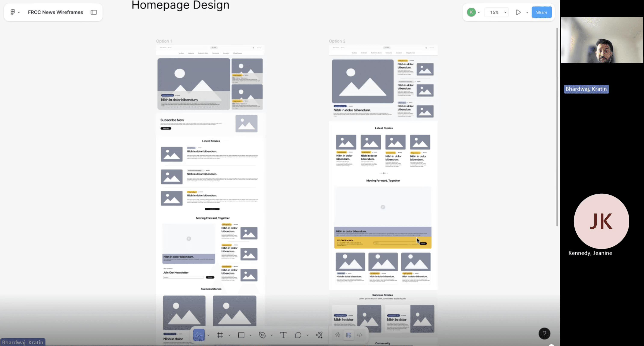Open the Figma main menu logo
The width and height of the screenshot is (644, 346).
(13, 12)
